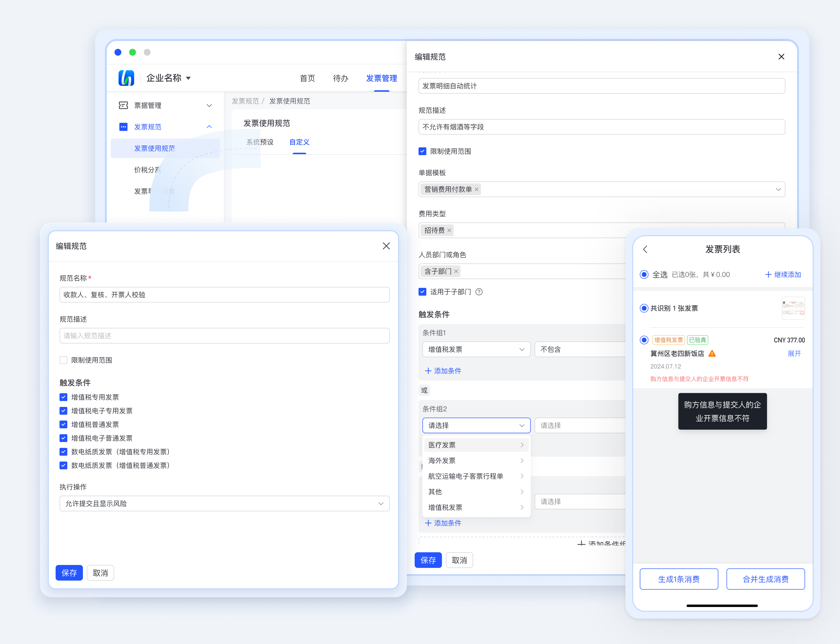Click orange warning icon next to 冀州区老四新饭店
This screenshot has width=840, height=644.
[x=712, y=353]
